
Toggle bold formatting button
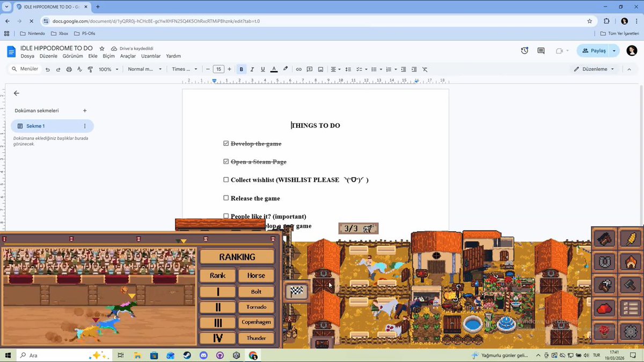click(x=241, y=69)
